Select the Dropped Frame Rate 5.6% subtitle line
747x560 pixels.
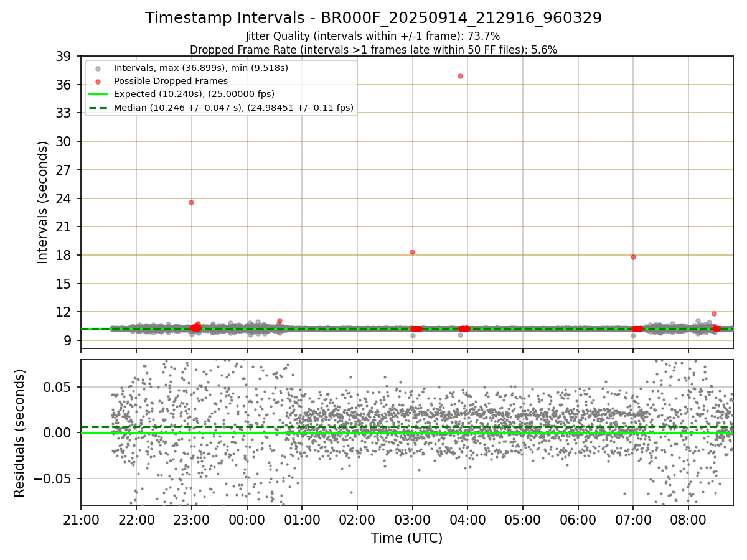(x=373, y=49)
